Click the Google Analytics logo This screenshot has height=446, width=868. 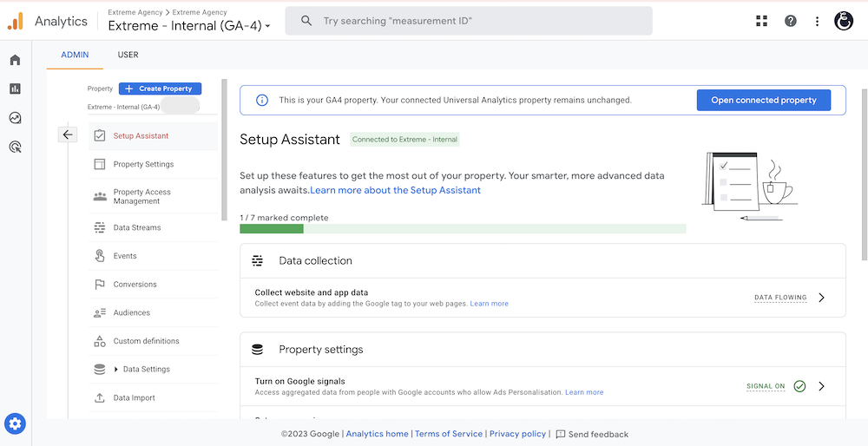click(16, 21)
